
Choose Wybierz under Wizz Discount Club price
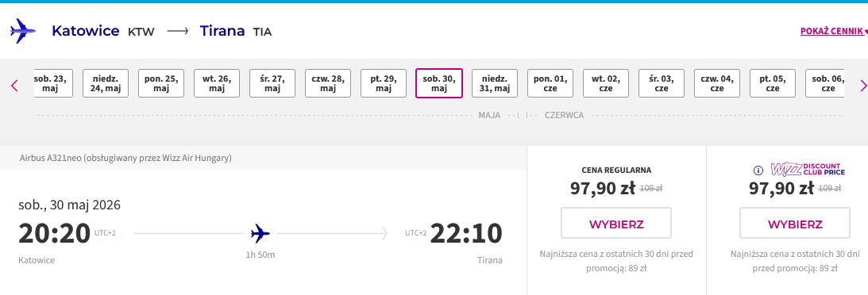[x=795, y=223]
